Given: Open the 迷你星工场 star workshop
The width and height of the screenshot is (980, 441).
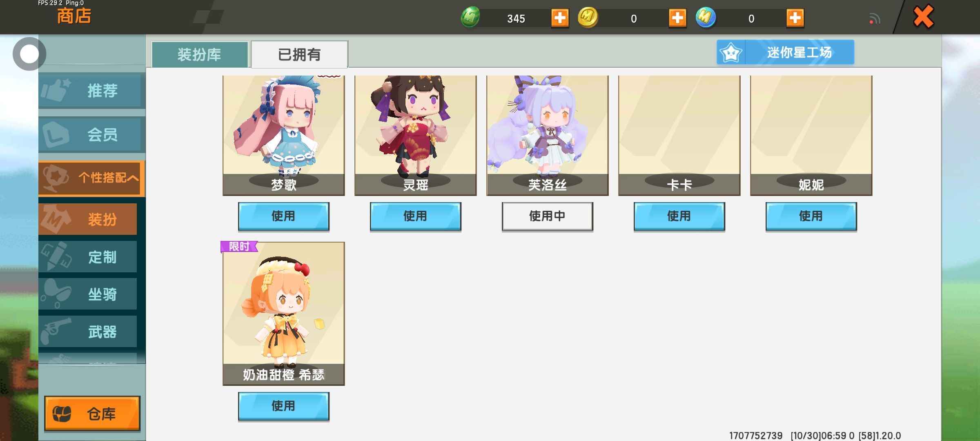Looking at the screenshot, I should (x=785, y=52).
